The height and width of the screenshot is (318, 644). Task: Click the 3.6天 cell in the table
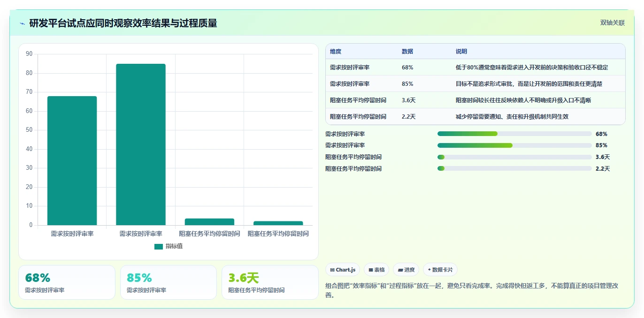[x=409, y=100]
